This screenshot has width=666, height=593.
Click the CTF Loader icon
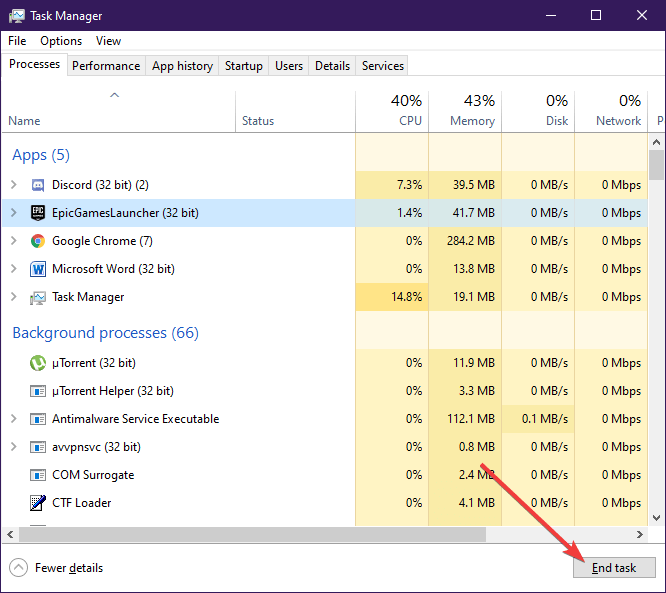(x=38, y=503)
